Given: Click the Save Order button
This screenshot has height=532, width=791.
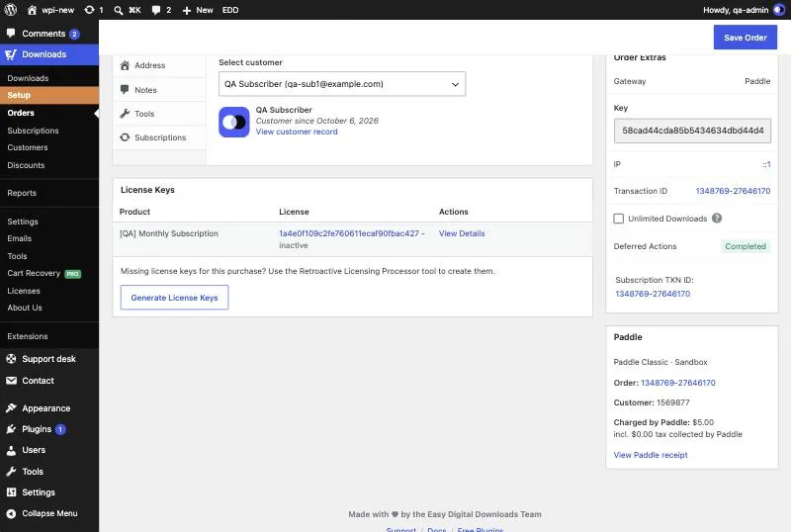Looking at the screenshot, I should [x=746, y=38].
